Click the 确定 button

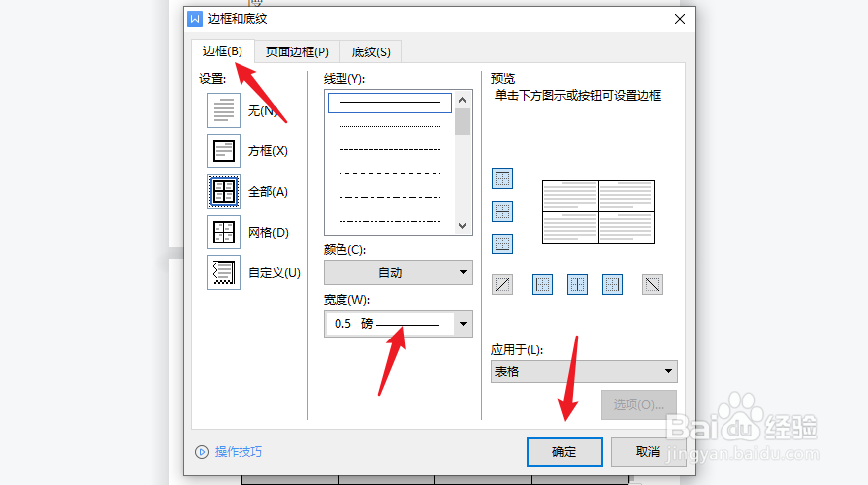point(564,452)
